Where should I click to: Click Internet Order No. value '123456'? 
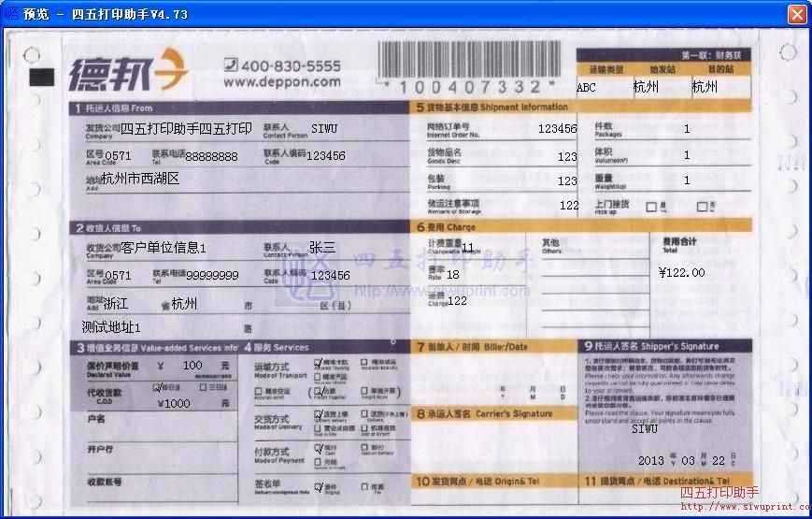tap(557, 129)
